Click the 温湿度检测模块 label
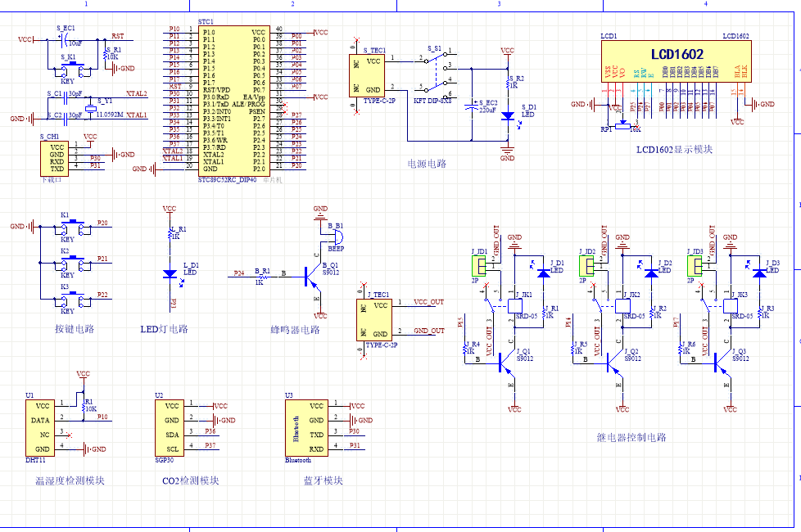The height and width of the screenshot is (532, 801). [x=70, y=480]
